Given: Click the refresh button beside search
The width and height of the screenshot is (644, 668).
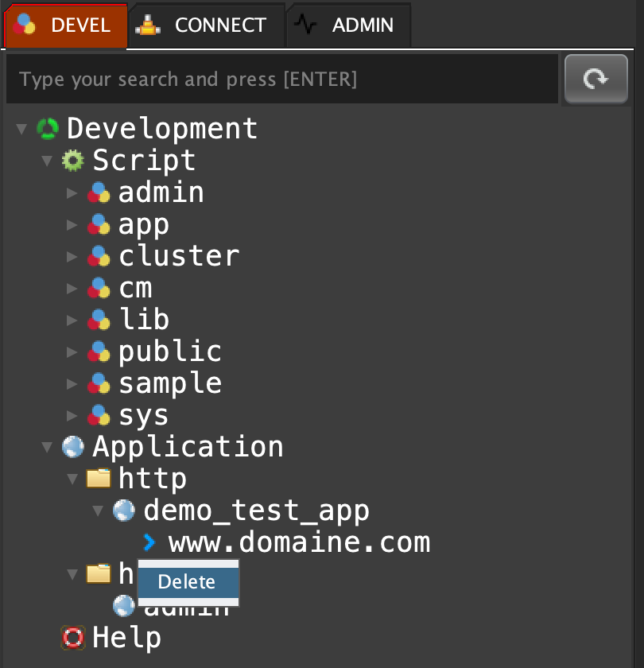Looking at the screenshot, I should tap(596, 79).
